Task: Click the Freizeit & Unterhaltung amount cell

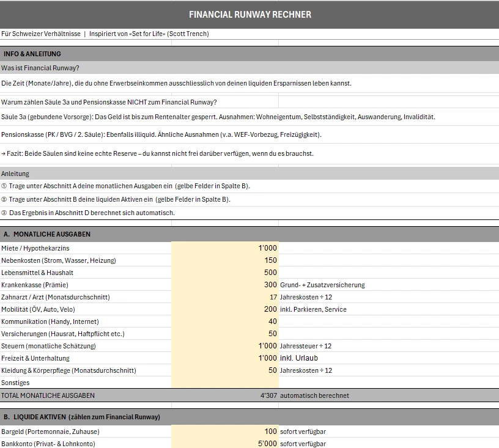Action: tap(225, 358)
